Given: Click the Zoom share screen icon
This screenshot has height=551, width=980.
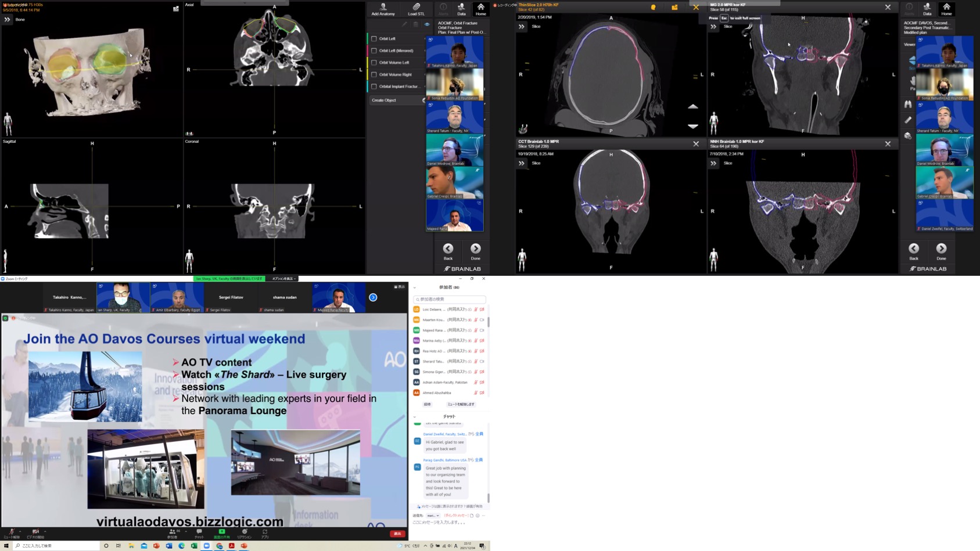Looking at the screenshot, I should coord(221,532).
